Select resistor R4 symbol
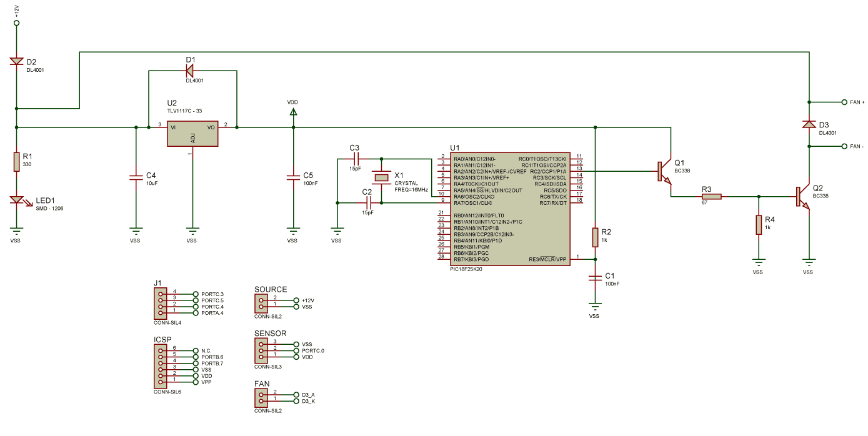 pos(759,225)
